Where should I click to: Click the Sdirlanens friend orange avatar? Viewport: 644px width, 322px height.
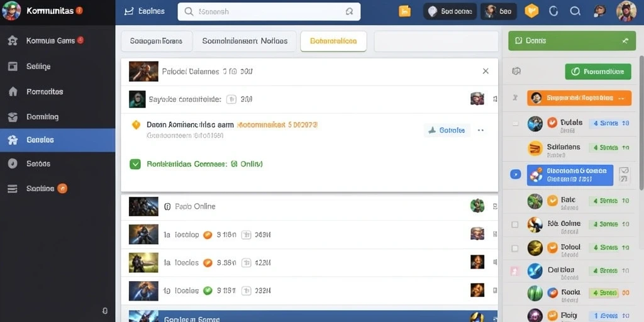point(535,148)
